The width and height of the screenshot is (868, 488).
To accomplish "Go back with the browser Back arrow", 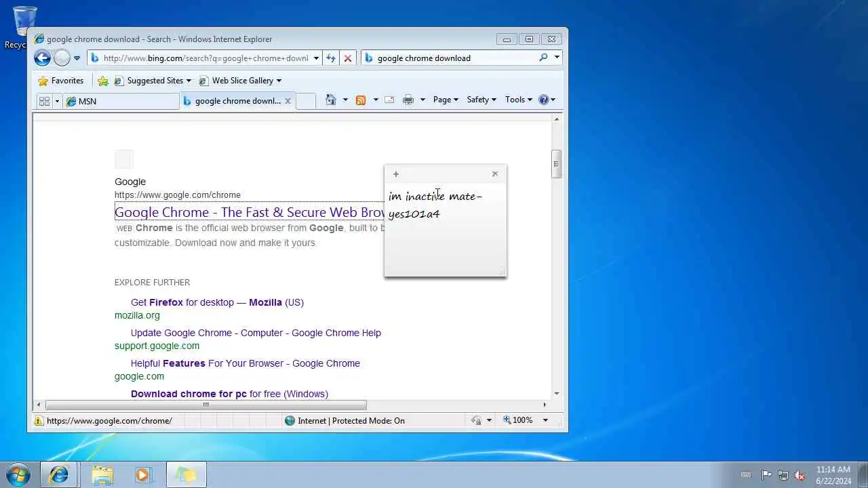I will [x=42, y=58].
